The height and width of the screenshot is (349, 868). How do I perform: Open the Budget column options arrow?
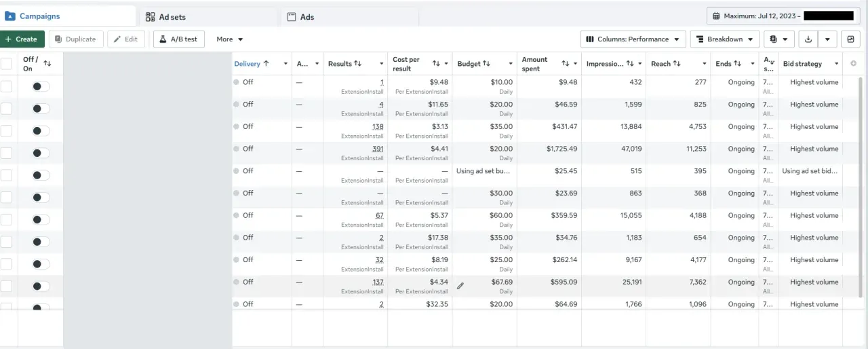click(x=510, y=64)
